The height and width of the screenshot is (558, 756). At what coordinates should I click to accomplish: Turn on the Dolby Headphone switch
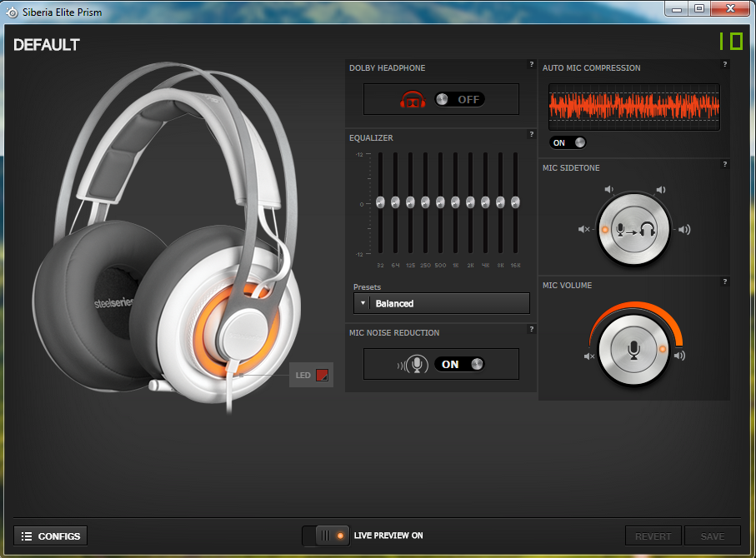tap(459, 99)
